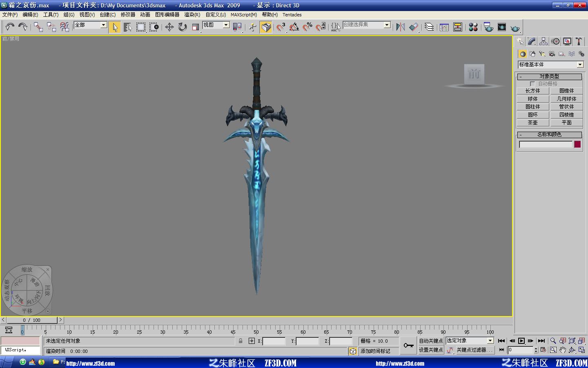Collapse the 对象类型 rollout
Viewport: 588px width, 368px height.
(549, 76)
